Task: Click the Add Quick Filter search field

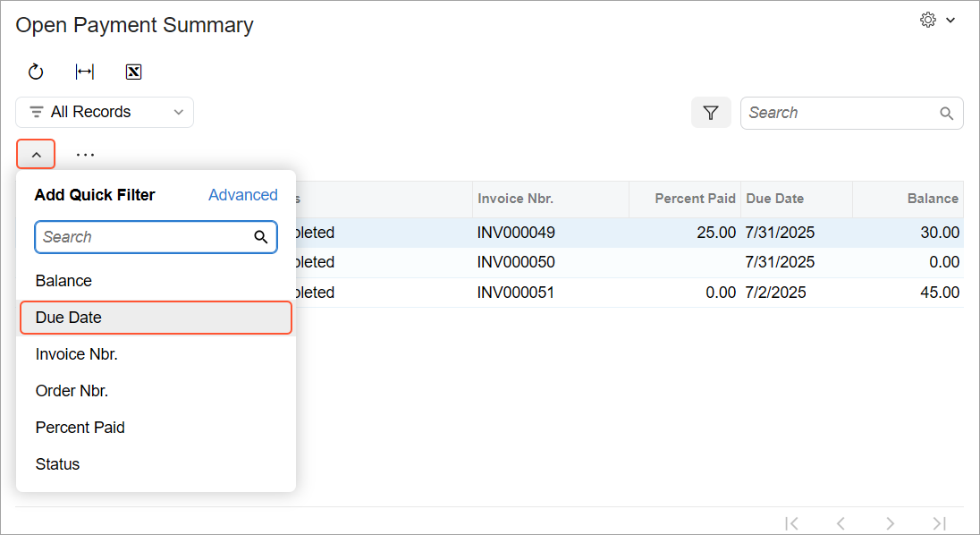Action: [145, 237]
